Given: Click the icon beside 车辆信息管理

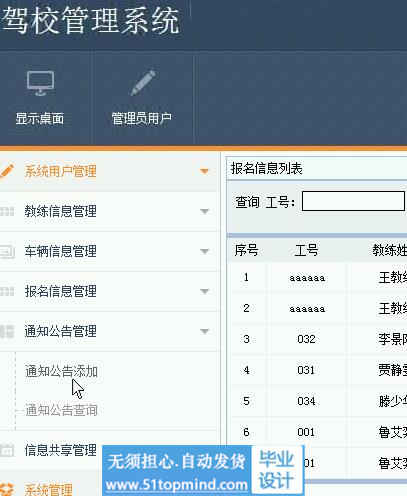Looking at the screenshot, I should [x=7, y=252].
